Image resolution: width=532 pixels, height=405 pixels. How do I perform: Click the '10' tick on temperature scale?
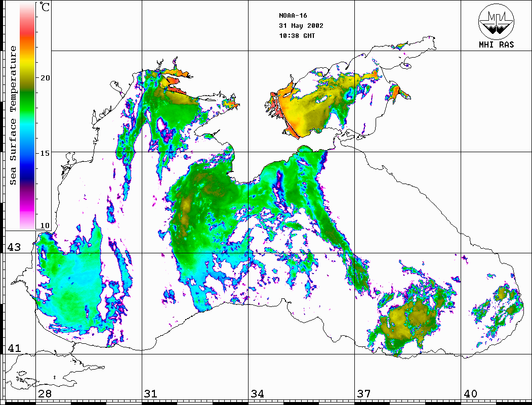coord(45,226)
